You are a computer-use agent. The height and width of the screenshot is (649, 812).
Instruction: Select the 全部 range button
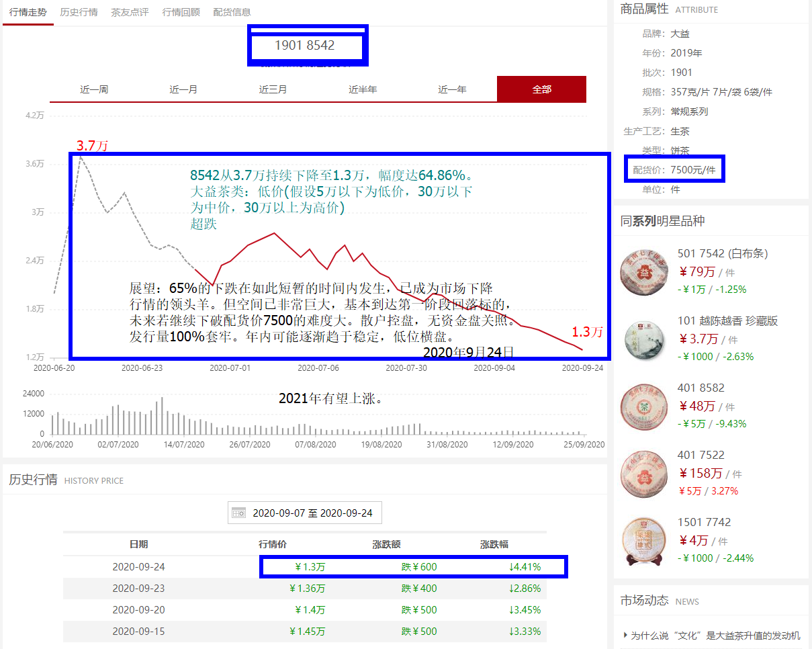(x=541, y=89)
